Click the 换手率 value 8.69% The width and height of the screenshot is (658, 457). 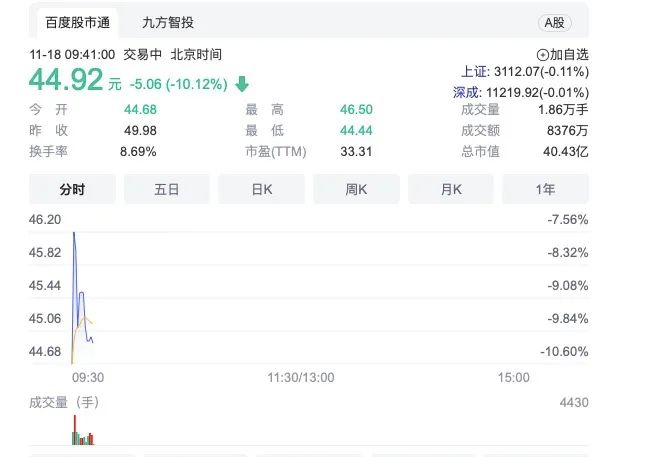pos(138,152)
